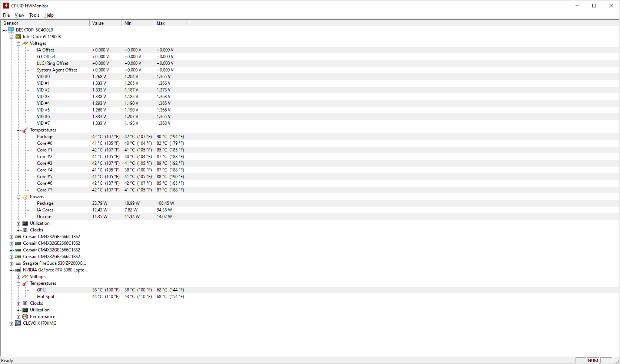620x364 pixels.
Task: Click the Seagate FireCuda drive icon
Action: pyautogui.click(x=18, y=263)
